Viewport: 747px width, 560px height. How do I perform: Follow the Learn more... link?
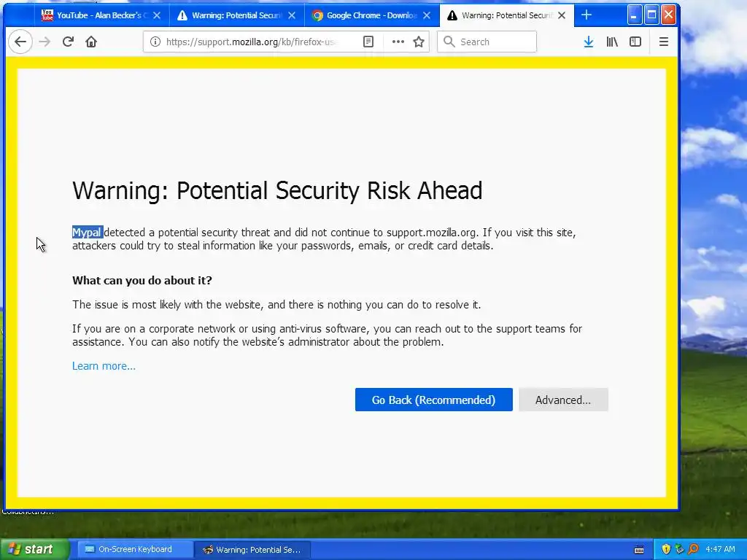[104, 366]
